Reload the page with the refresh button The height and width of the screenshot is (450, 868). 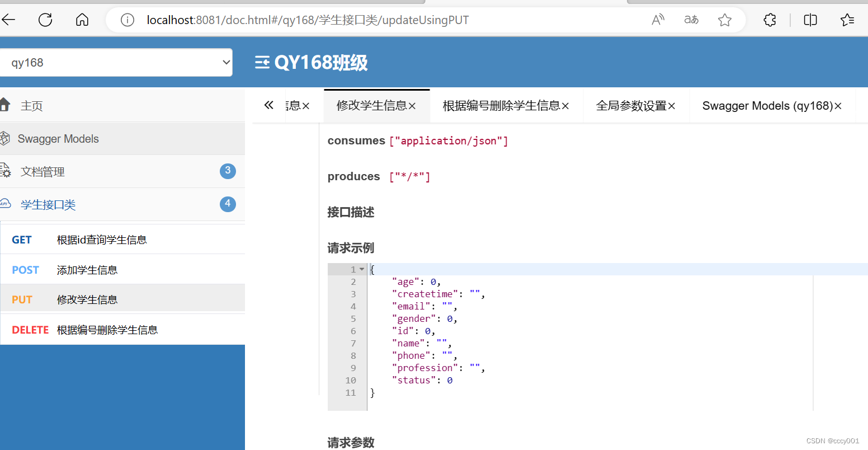pyautogui.click(x=45, y=20)
